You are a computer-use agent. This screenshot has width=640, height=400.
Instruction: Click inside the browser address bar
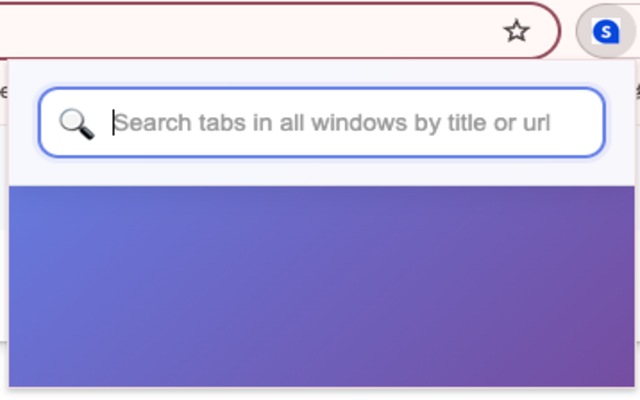(250, 31)
